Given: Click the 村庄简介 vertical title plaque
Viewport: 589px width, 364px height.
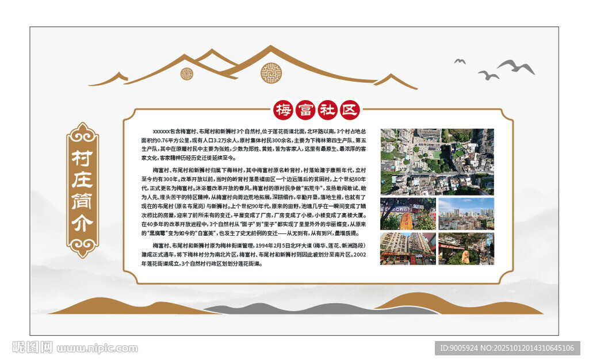Looking at the screenshot, I should (x=83, y=190).
